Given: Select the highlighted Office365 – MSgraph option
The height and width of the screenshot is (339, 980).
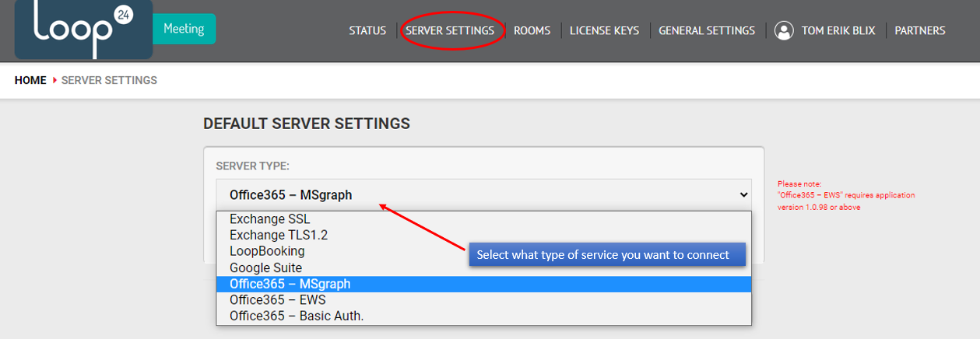Looking at the screenshot, I should pos(483,284).
